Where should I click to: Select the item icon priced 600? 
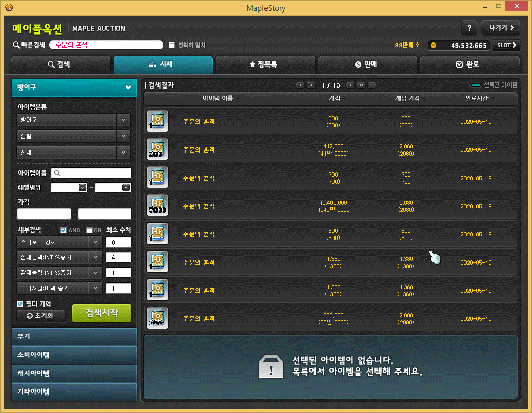coord(158,121)
